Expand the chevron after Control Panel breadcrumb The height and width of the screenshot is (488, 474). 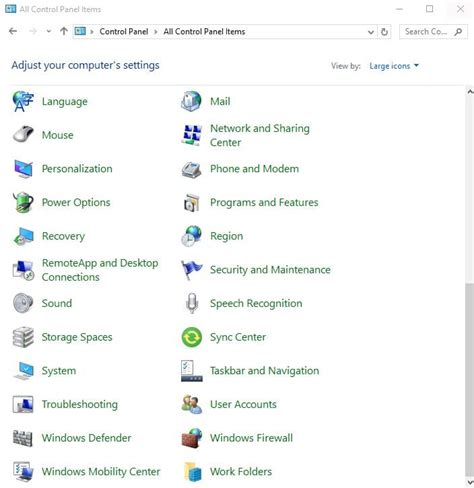(156, 32)
